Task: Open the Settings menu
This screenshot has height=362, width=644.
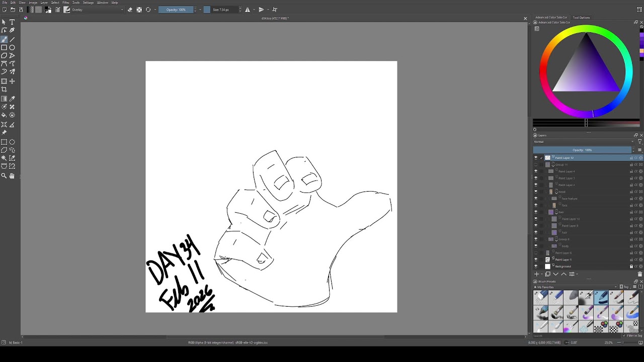Action: point(88,3)
